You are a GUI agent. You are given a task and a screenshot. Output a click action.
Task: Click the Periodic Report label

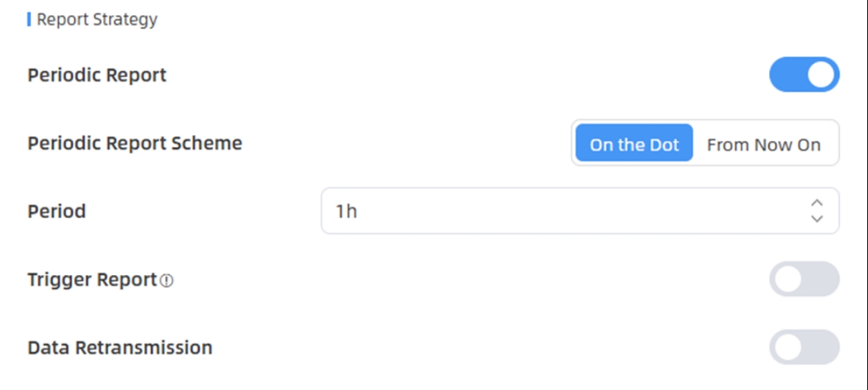click(x=97, y=75)
